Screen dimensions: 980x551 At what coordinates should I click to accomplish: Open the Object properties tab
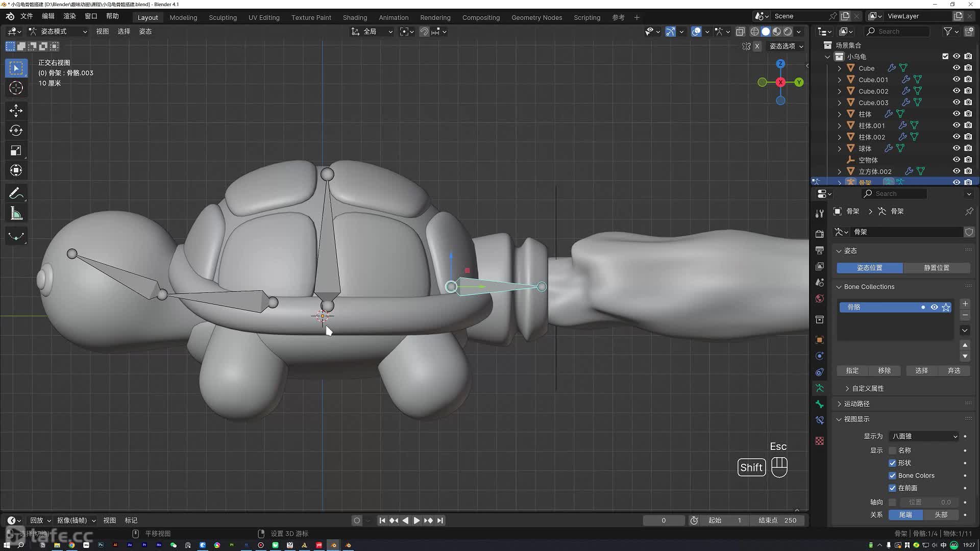pyautogui.click(x=819, y=340)
